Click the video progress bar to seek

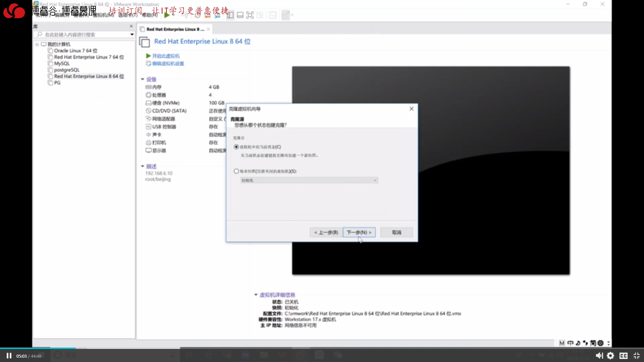[322, 348]
